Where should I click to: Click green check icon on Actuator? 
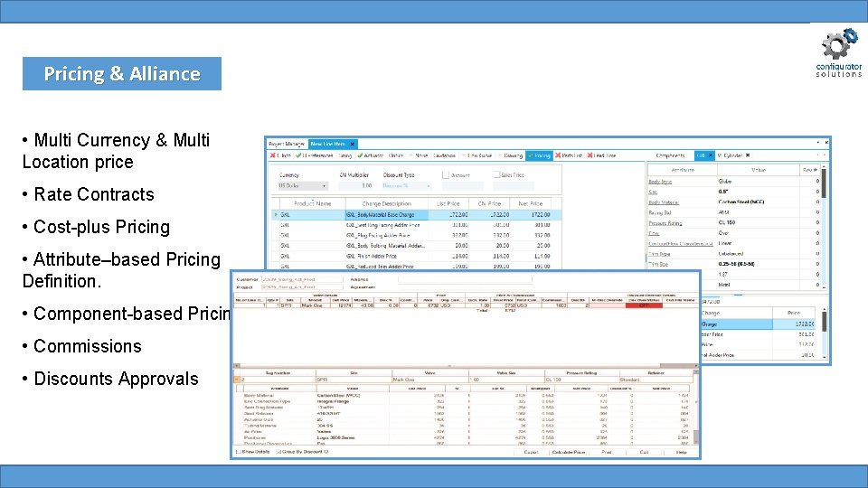tap(361, 155)
